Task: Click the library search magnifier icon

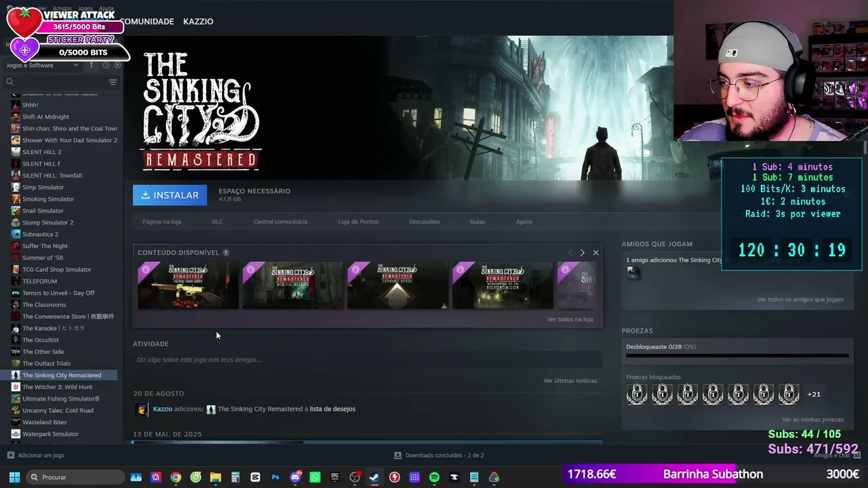Action: (9, 82)
